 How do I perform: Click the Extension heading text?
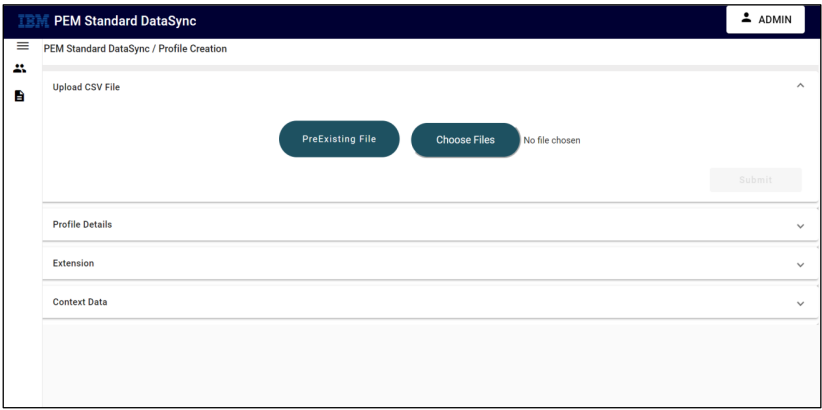tap(73, 263)
